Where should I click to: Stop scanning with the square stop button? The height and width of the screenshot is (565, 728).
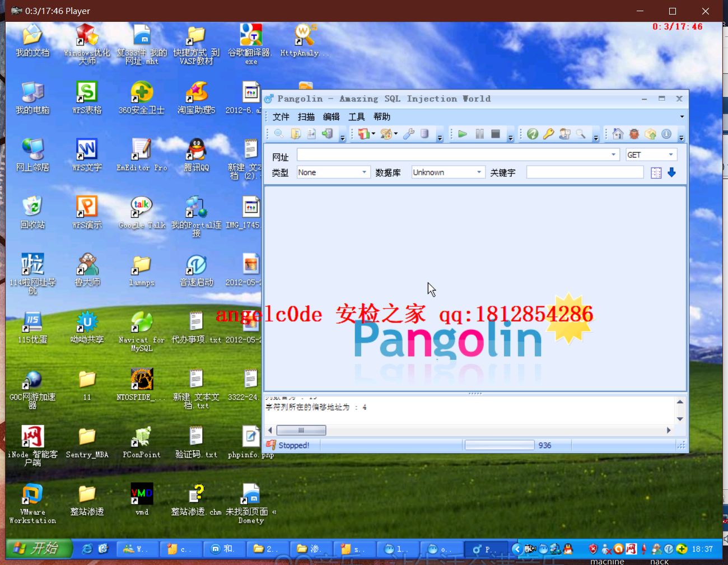coord(496,134)
